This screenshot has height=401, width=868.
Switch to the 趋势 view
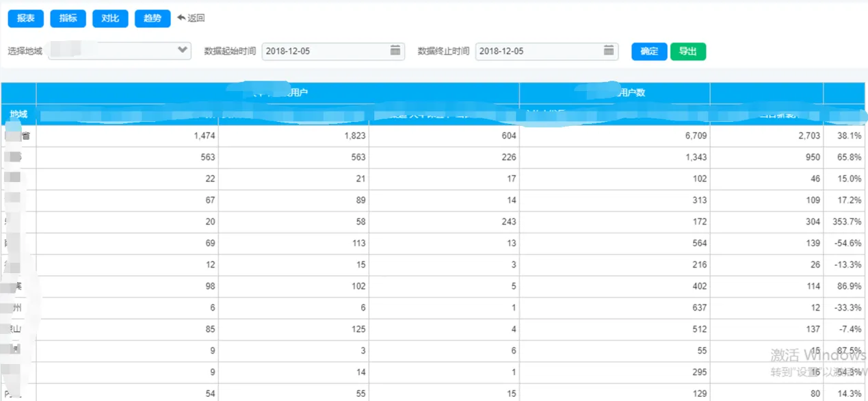[153, 18]
